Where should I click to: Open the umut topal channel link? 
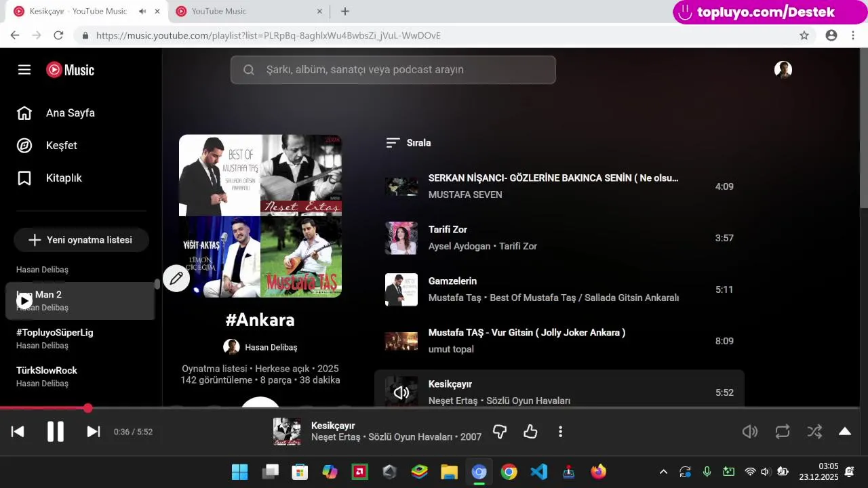pyautogui.click(x=451, y=349)
